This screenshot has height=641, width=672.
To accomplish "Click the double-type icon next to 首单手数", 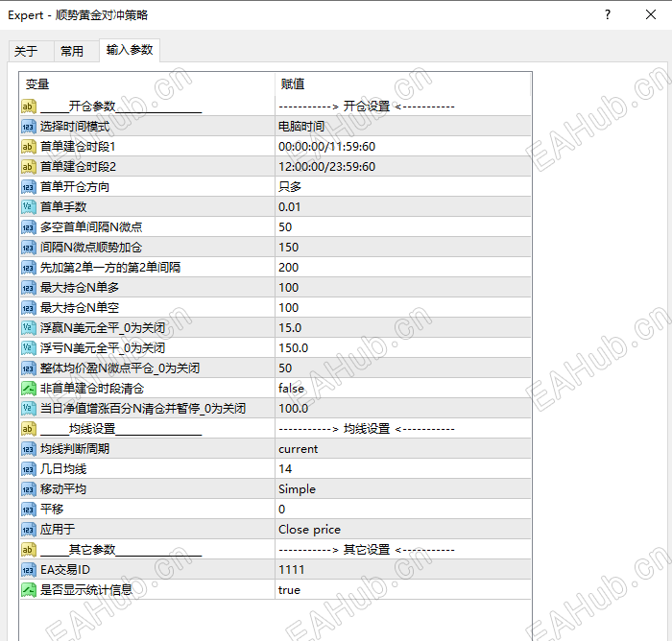I will click(28, 207).
